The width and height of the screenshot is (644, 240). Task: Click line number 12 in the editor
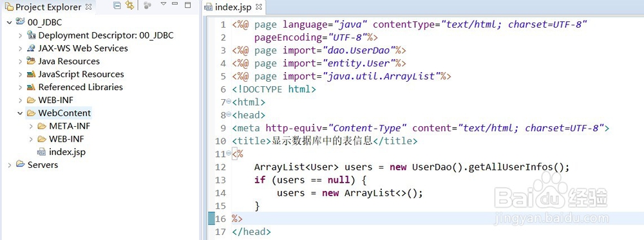click(220, 167)
